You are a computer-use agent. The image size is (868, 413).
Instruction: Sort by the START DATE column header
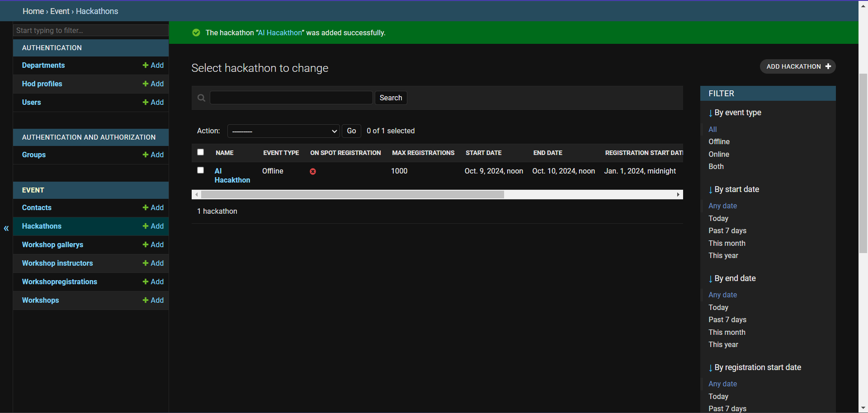pyautogui.click(x=484, y=153)
